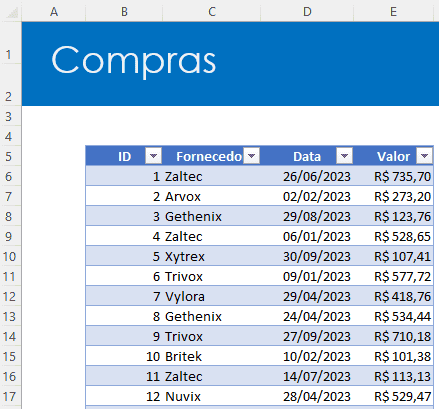Select the value R$ 529,47
The height and width of the screenshot is (409, 439).
pos(393,396)
